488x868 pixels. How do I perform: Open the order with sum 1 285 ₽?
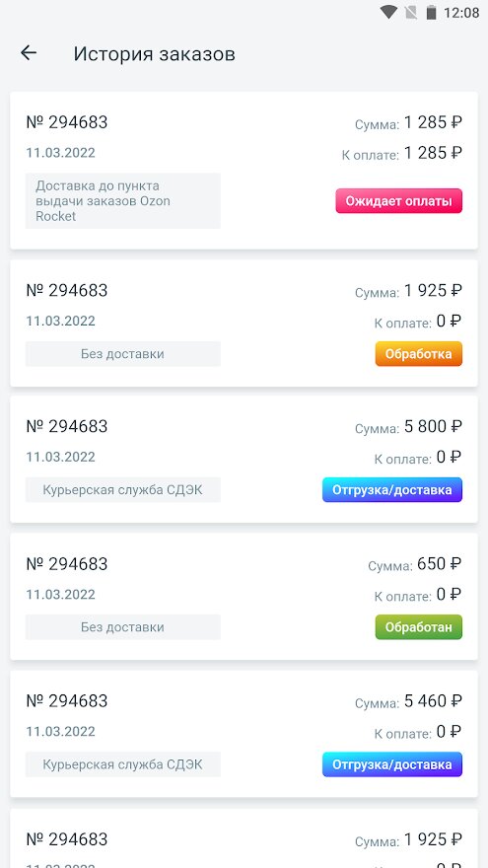tap(244, 171)
